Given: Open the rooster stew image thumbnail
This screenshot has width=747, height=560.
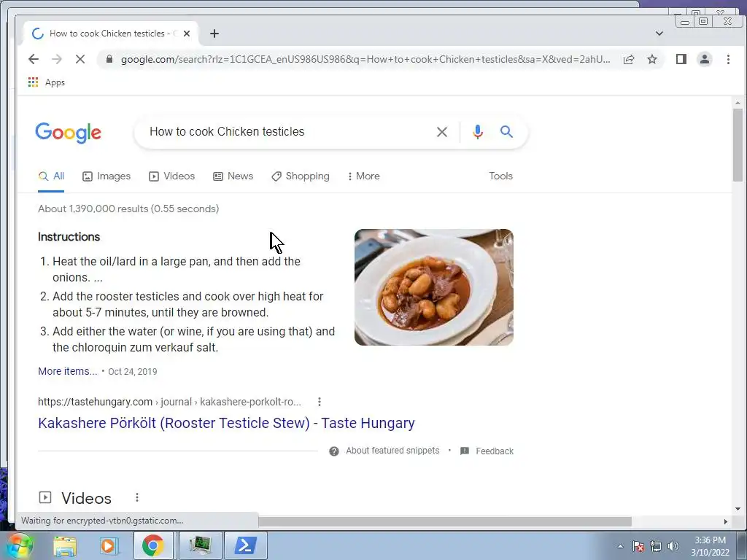Looking at the screenshot, I should coord(434,287).
